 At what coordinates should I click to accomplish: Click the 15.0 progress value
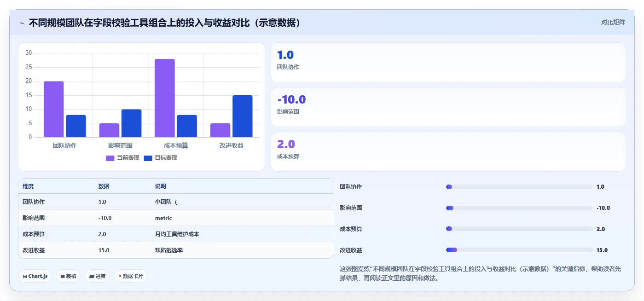click(602, 250)
